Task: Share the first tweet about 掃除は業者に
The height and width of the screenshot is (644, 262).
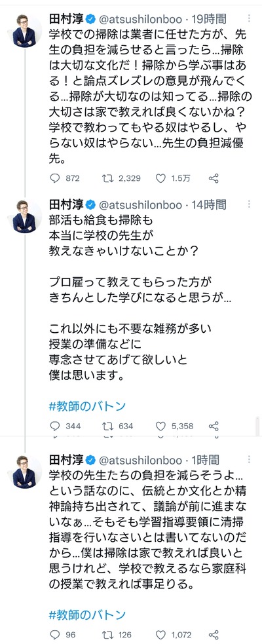Action: coord(214,178)
